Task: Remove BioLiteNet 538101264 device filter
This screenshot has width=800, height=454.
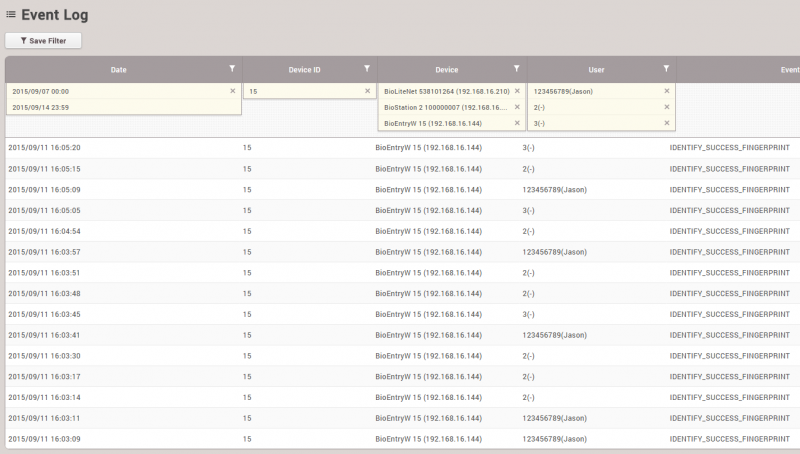Action: [517, 91]
